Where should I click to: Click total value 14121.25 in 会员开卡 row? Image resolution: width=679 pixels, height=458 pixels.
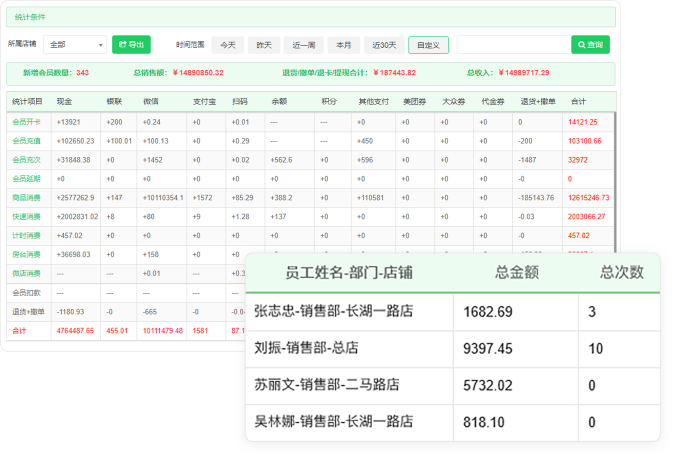pos(582,122)
